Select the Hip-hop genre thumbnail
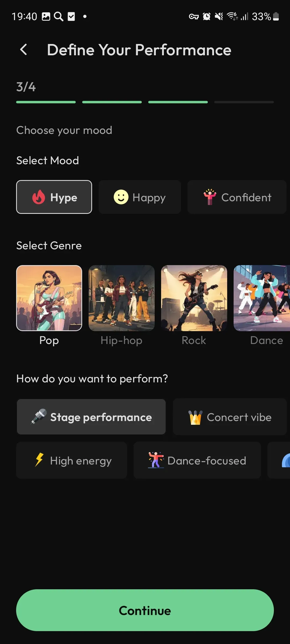The width and height of the screenshot is (290, 644). click(x=122, y=298)
